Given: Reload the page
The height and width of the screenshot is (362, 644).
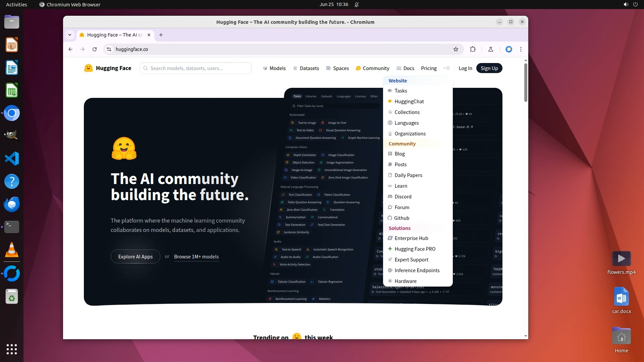Looking at the screenshot, I should (x=95, y=49).
